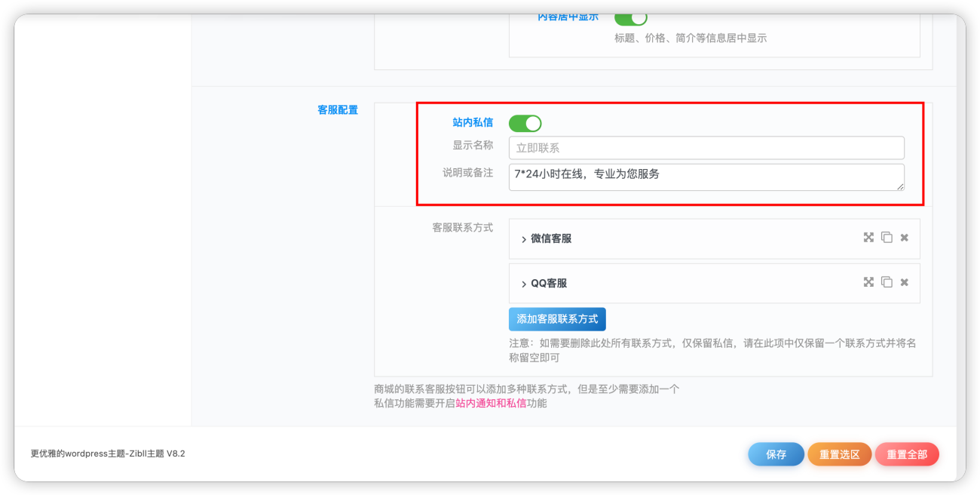Click the blue 保存 button
Screen dimensions: 980x495
(776, 453)
